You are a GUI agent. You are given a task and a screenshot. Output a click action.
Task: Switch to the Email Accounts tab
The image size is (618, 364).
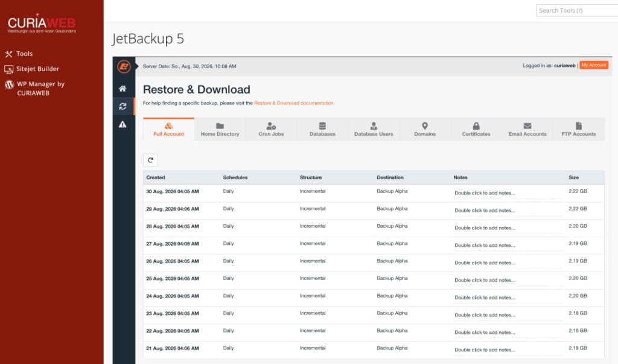pyautogui.click(x=527, y=129)
